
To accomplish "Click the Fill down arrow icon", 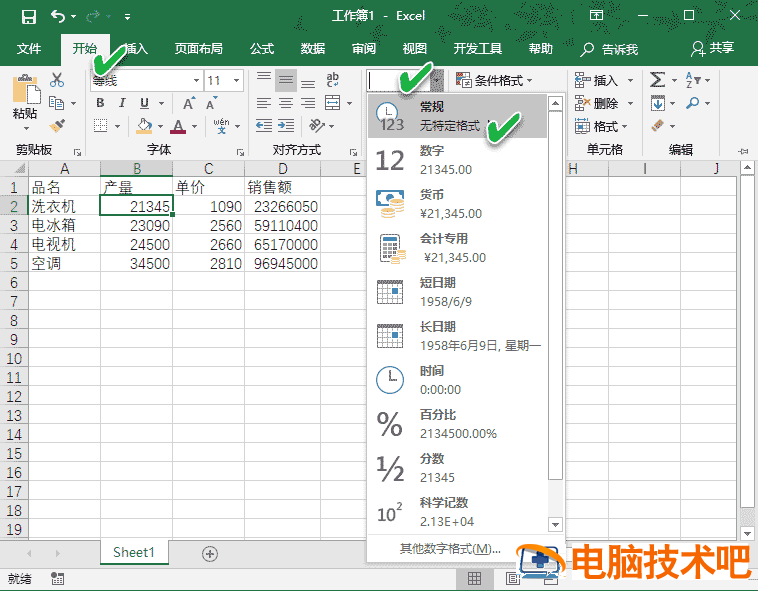I will (657, 103).
